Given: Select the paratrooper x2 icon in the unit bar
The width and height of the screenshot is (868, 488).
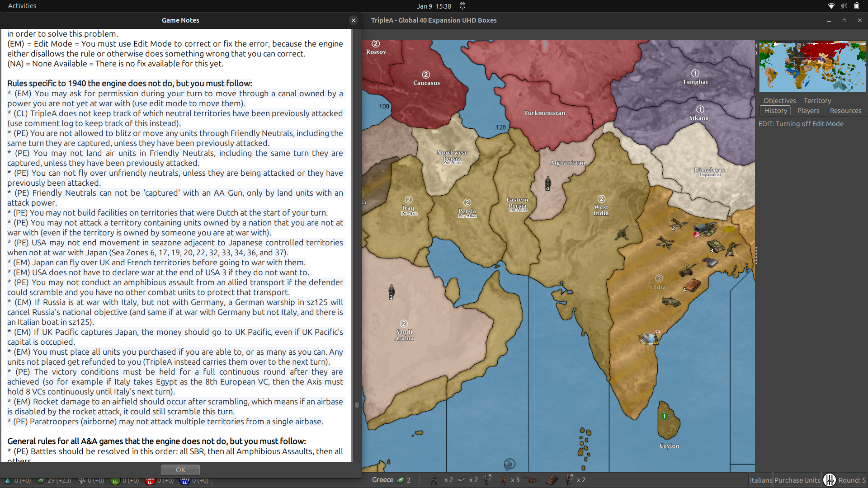Looking at the screenshot, I should [569, 480].
